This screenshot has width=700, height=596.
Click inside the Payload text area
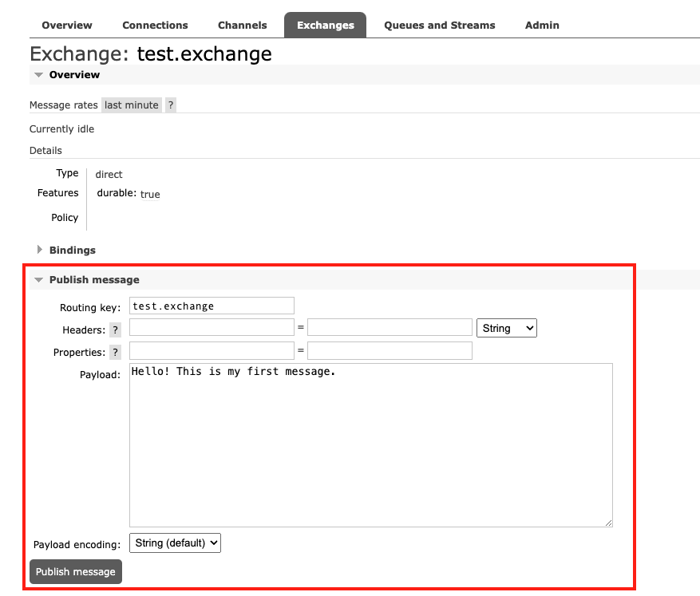[370, 445]
